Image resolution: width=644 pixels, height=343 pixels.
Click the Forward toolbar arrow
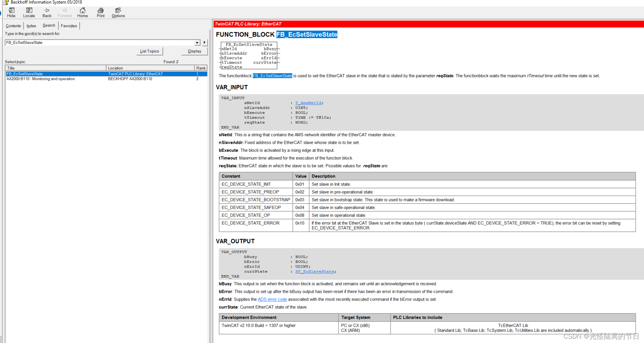65,13
